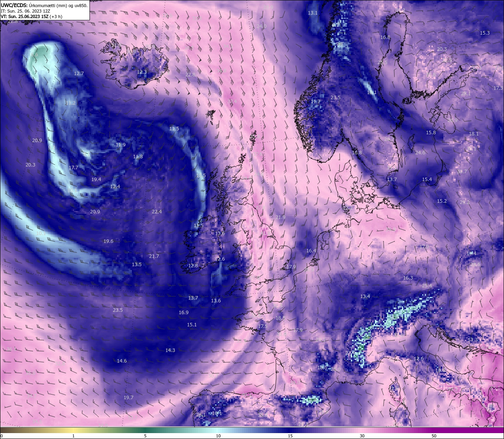This screenshot has height=439, width=504.
Task: Click the value 25.4 over Central Europe
Action: (427, 286)
